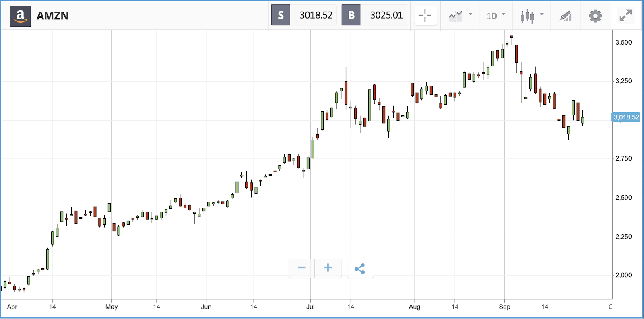
Task: Click the AMZN ticker symbol
Action: pyautogui.click(x=53, y=16)
